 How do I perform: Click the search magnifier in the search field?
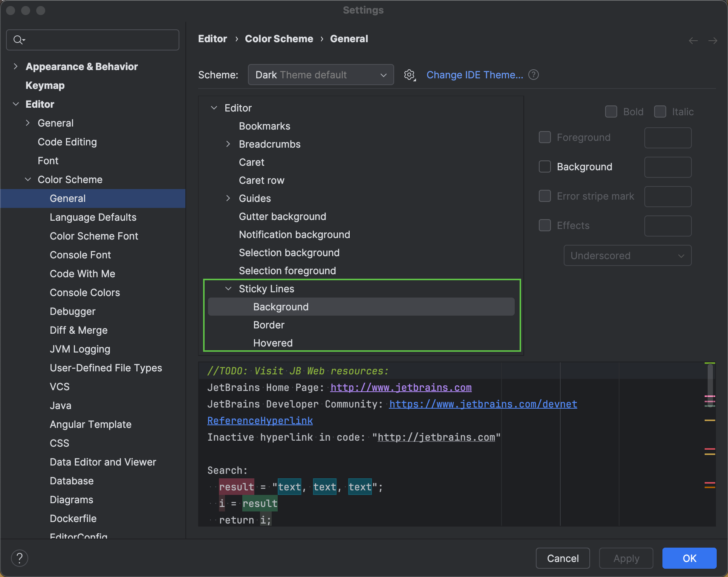19,40
